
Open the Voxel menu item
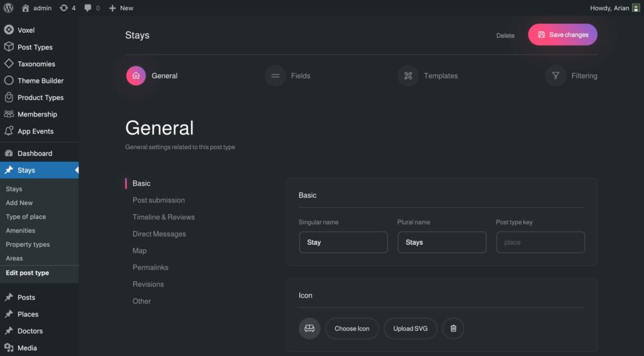(x=26, y=30)
